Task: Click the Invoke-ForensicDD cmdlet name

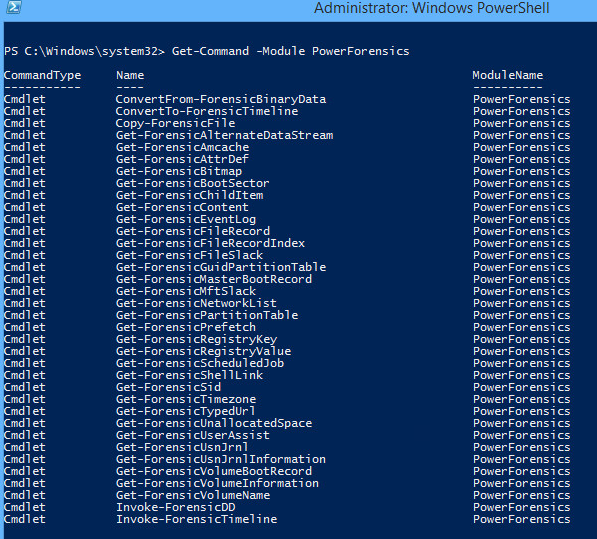Action: [x=176, y=507]
